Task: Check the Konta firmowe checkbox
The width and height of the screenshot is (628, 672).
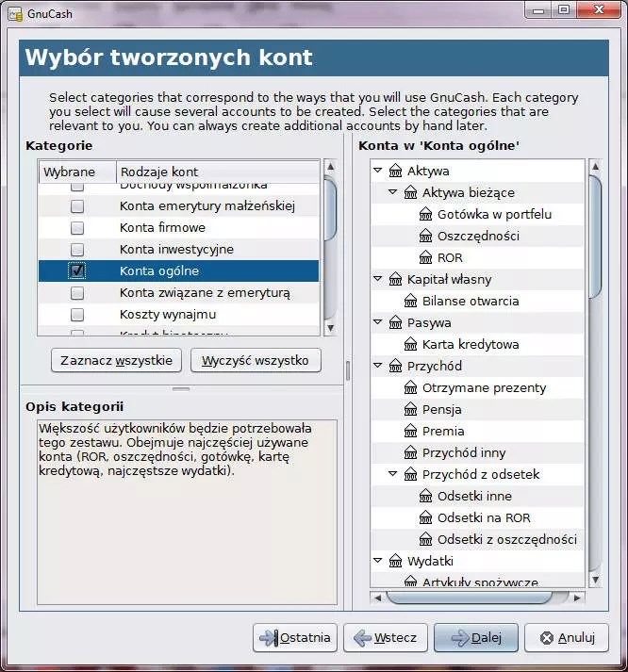Action: [77, 227]
